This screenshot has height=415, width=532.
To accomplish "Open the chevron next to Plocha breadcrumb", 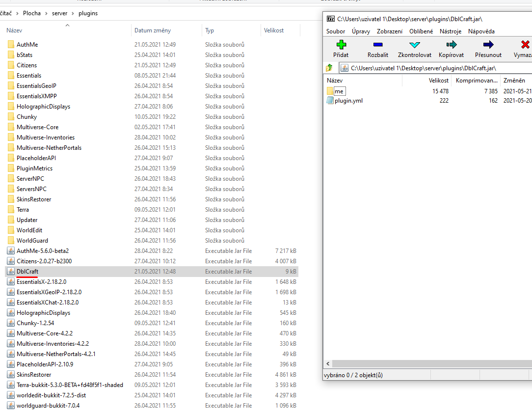I will point(46,13).
